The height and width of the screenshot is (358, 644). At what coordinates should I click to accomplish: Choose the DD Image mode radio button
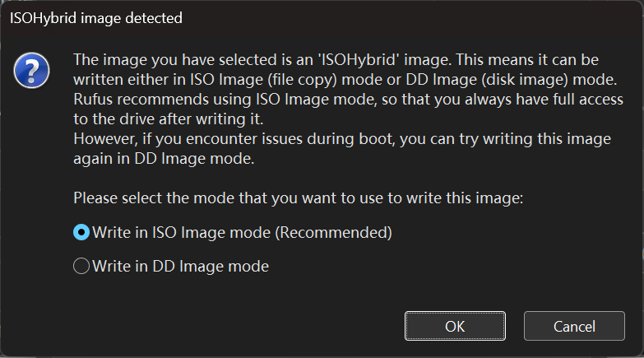point(81,266)
